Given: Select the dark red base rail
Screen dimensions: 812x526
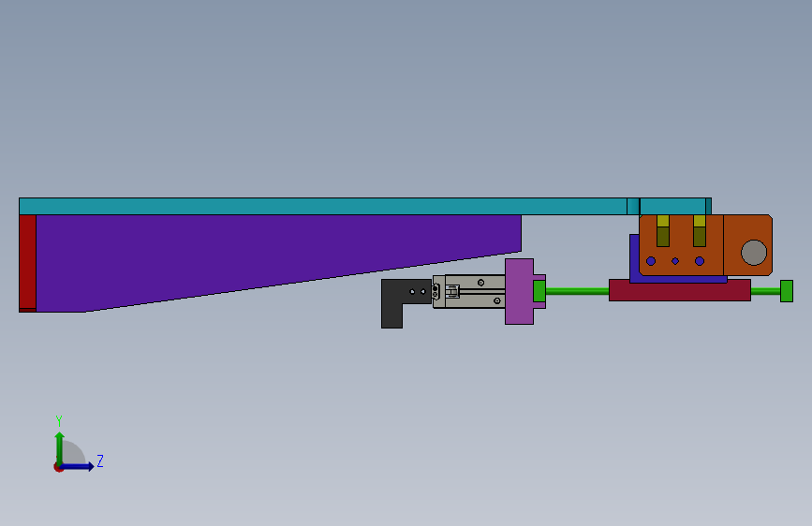Looking at the screenshot, I should tap(679, 291).
